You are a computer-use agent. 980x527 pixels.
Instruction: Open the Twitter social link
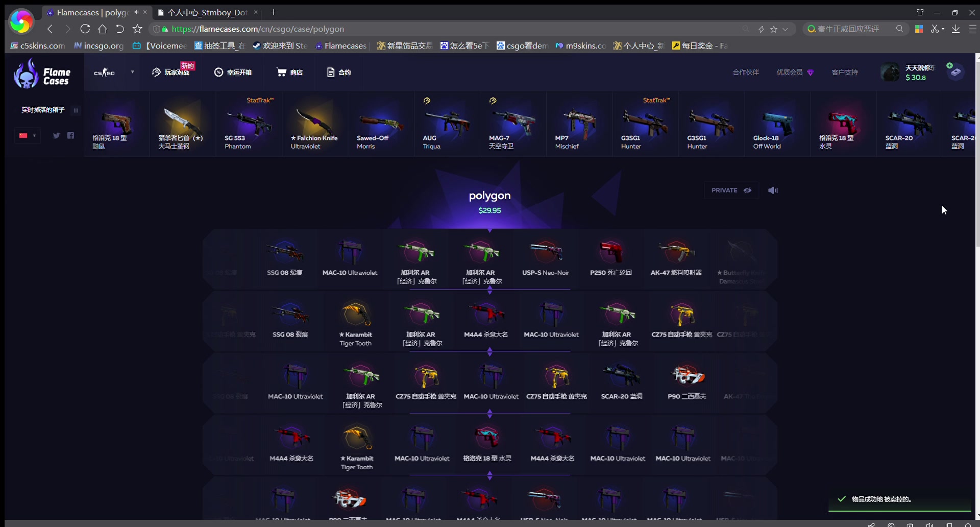56,135
